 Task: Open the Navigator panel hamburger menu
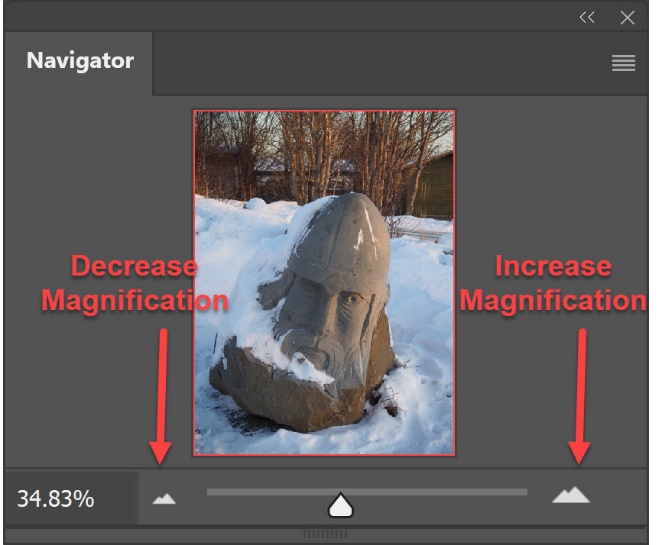[x=624, y=63]
